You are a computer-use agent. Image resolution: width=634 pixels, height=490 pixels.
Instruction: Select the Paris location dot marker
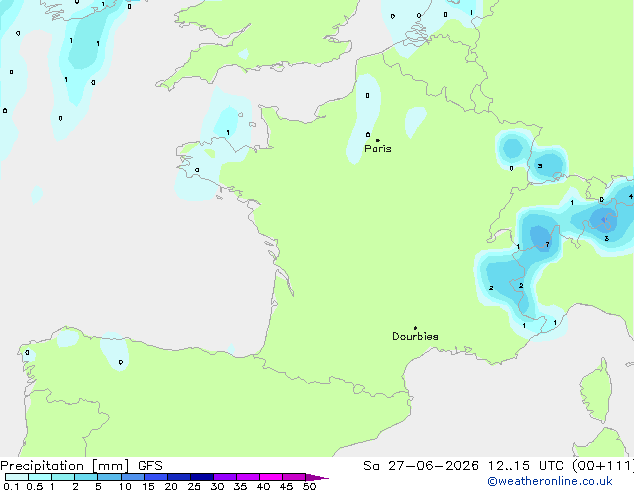coord(378,140)
